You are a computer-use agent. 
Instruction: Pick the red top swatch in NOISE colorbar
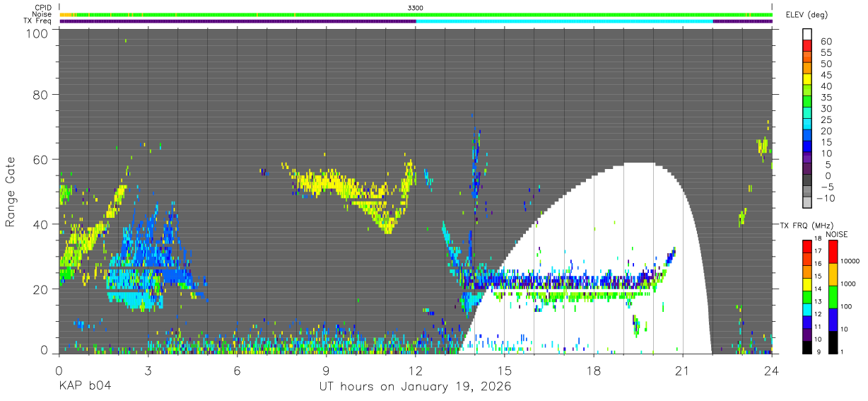[x=833, y=251]
